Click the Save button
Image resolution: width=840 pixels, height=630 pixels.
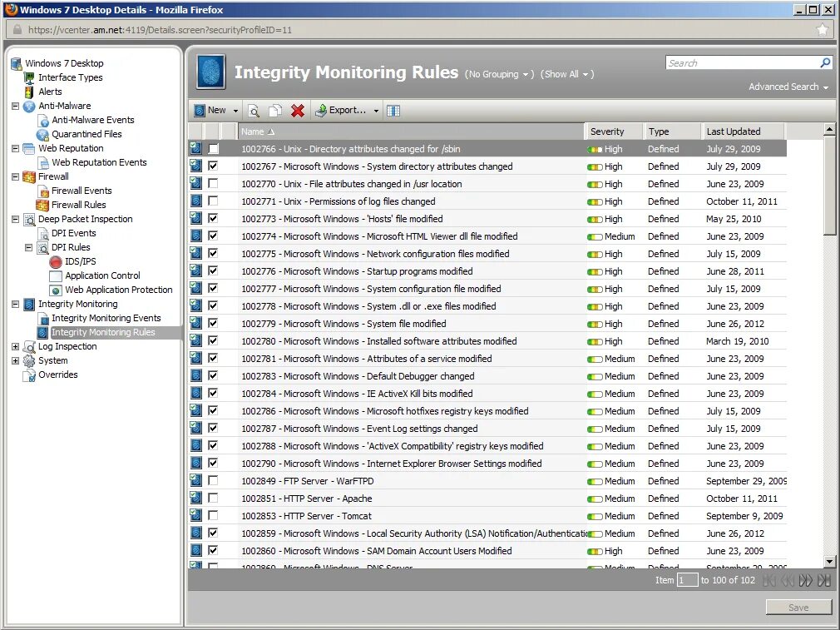[x=798, y=608]
